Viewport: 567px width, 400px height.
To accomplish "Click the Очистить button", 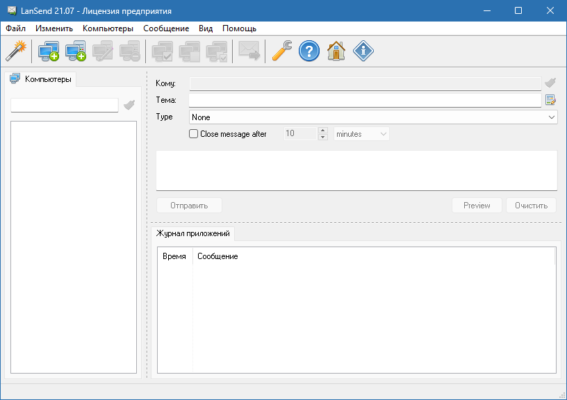I will (x=531, y=205).
